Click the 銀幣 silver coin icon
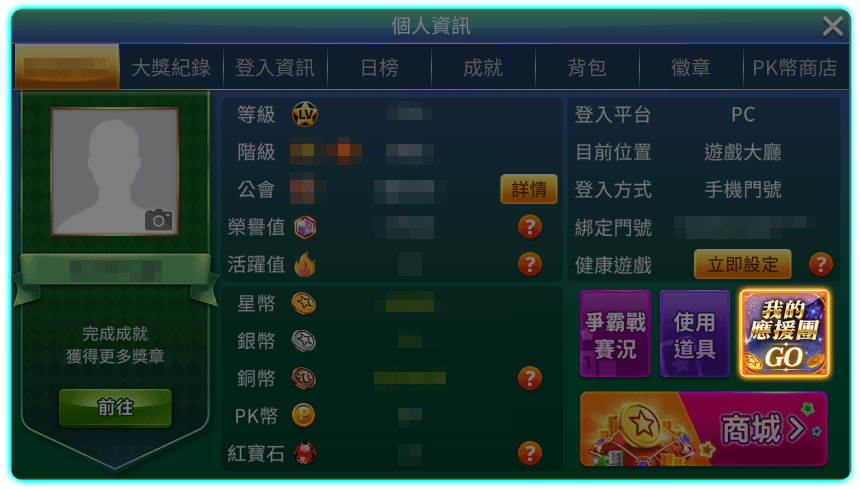 click(x=304, y=341)
